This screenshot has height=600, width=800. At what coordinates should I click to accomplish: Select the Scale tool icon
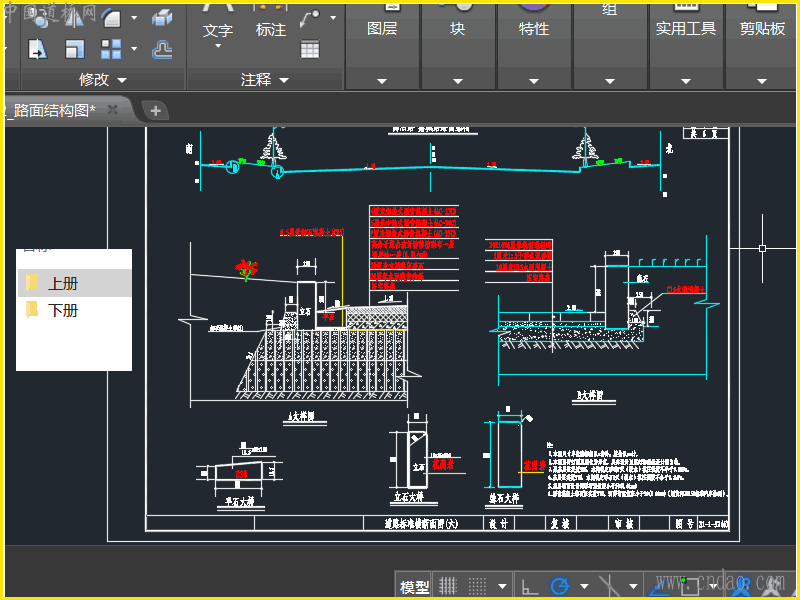[75, 48]
